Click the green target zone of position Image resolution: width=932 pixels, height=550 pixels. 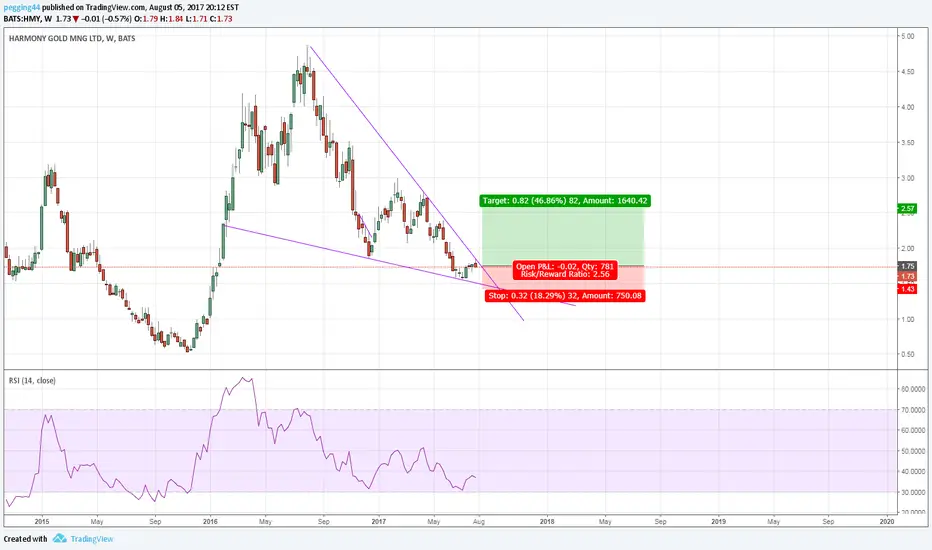click(562, 236)
